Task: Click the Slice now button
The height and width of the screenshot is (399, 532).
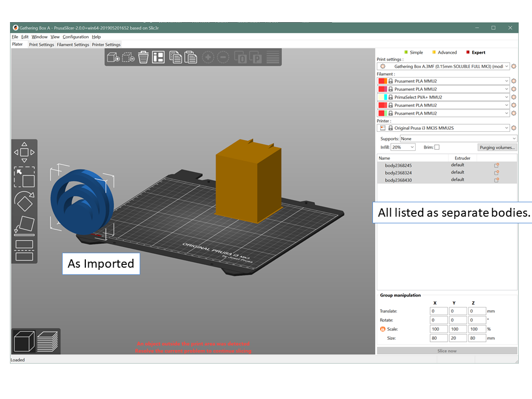Action: [x=447, y=351]
